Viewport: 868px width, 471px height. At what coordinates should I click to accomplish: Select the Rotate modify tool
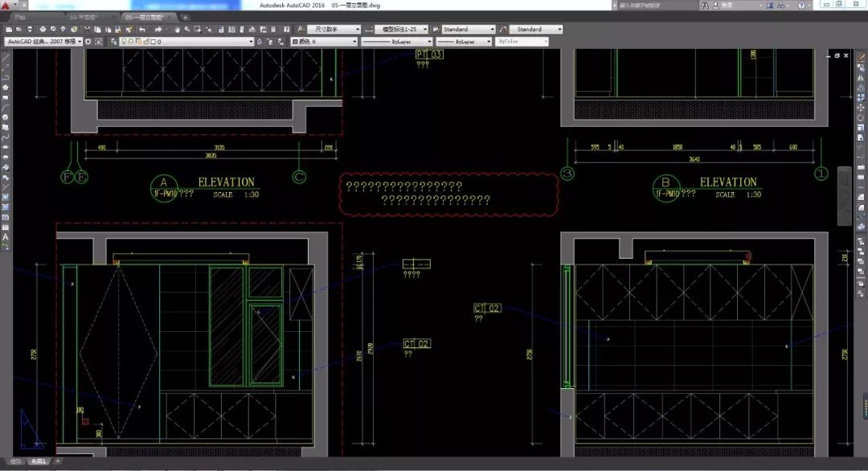861,117
